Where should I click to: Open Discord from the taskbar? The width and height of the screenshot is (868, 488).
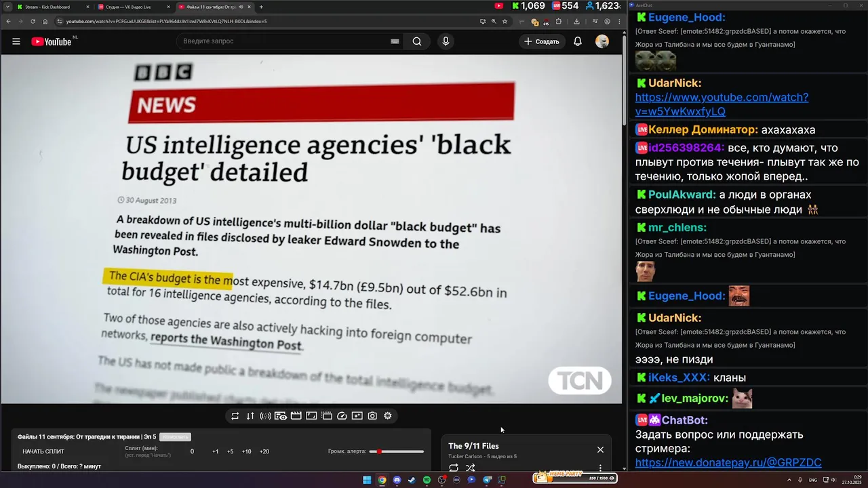pos(397,480)
